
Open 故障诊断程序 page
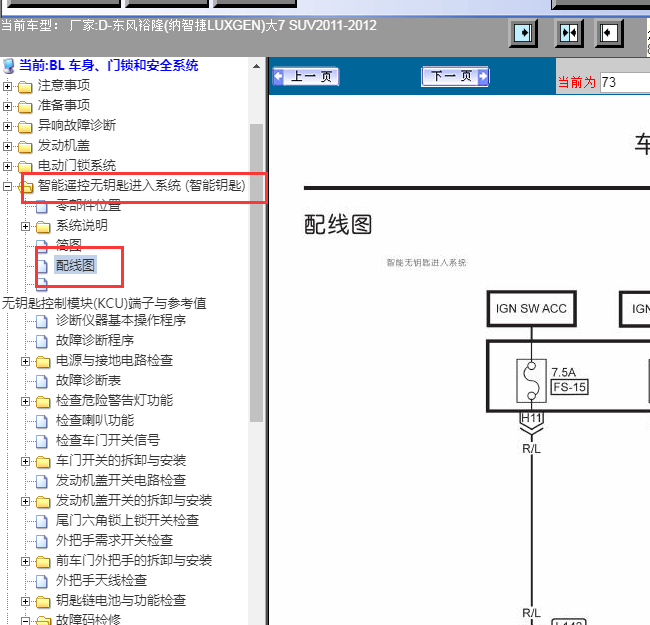(x=95, y=341)
